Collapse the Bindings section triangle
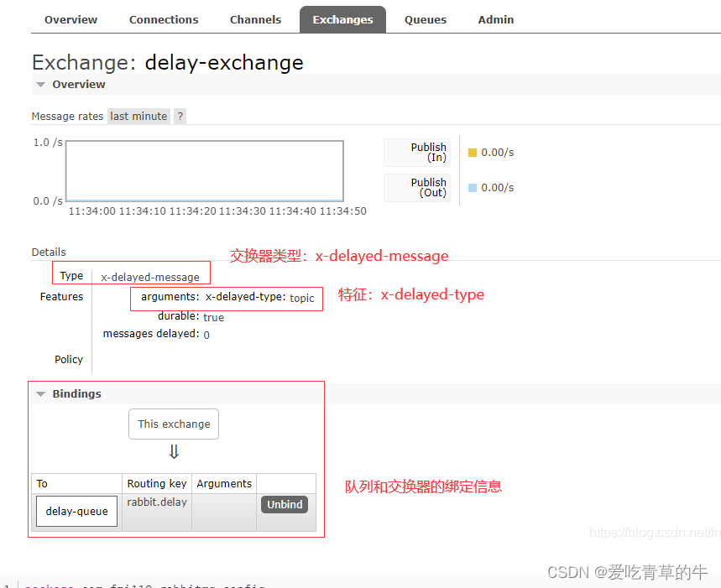The width and height of the screenshot is (721, 588). 41,394
